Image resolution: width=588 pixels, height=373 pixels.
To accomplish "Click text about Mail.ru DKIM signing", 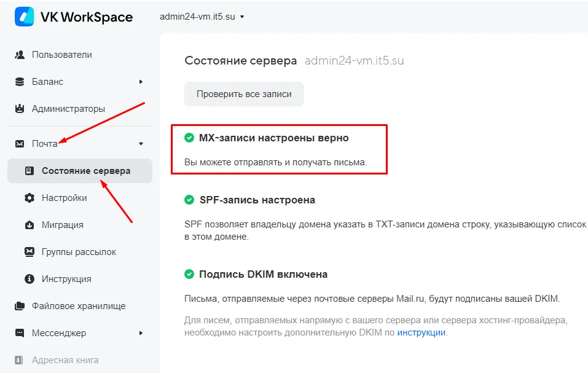I will pyautogui.click(x=372, y=299).
